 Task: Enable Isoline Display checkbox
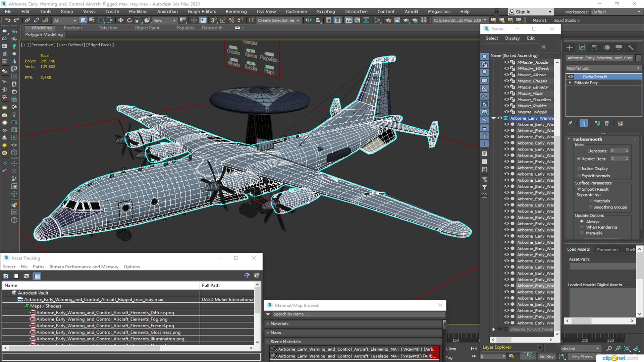click(579, 169)
